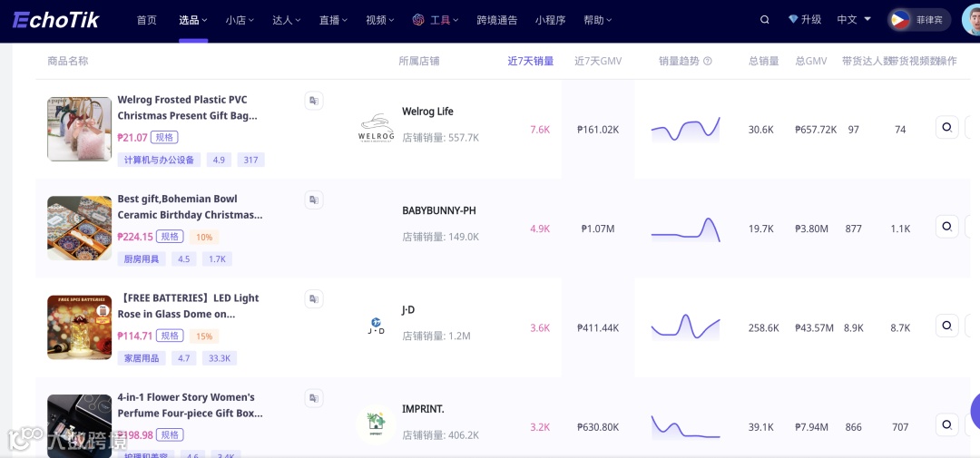The height and width of the screenshot is (458, 980).
Task: Sort by 近7天GMV column
Action: [598, 62]
